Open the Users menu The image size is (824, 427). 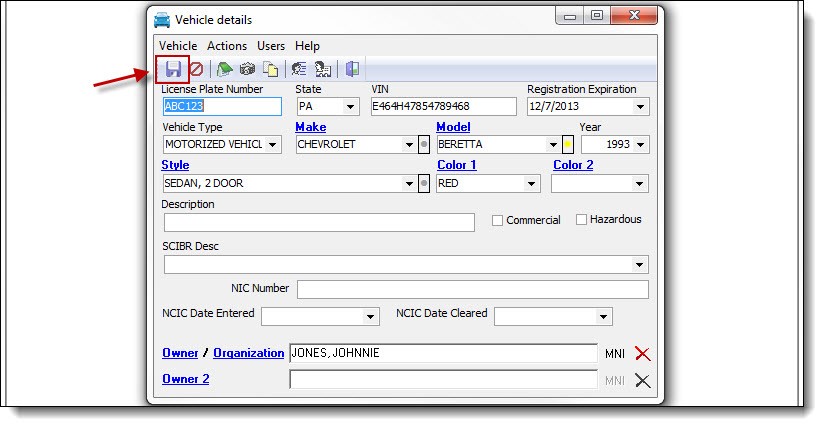[x=271, y=46]
